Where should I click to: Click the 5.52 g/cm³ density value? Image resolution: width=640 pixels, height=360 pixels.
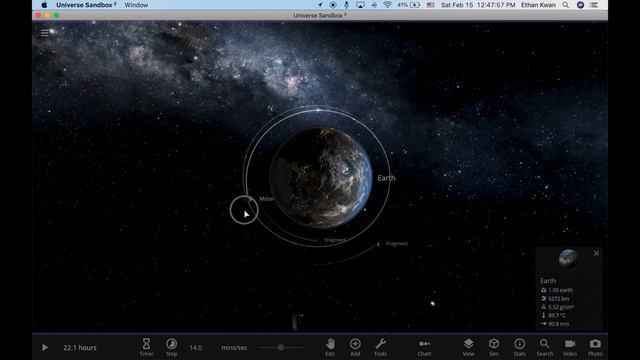(x=561, y=307)
